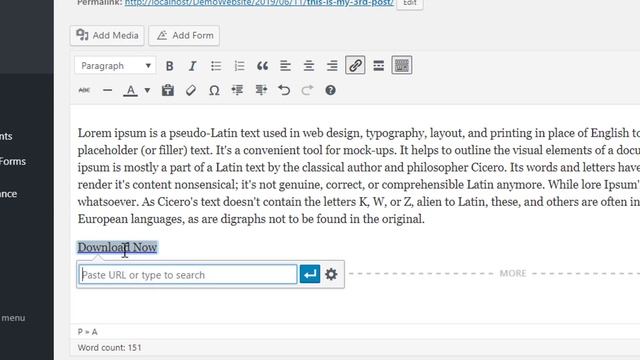640x360 pixels.
Task: Align text center
Action: (309, 66)
